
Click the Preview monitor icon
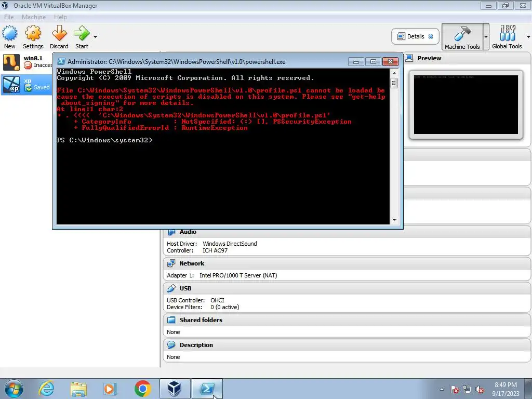(x=409, y=58)
